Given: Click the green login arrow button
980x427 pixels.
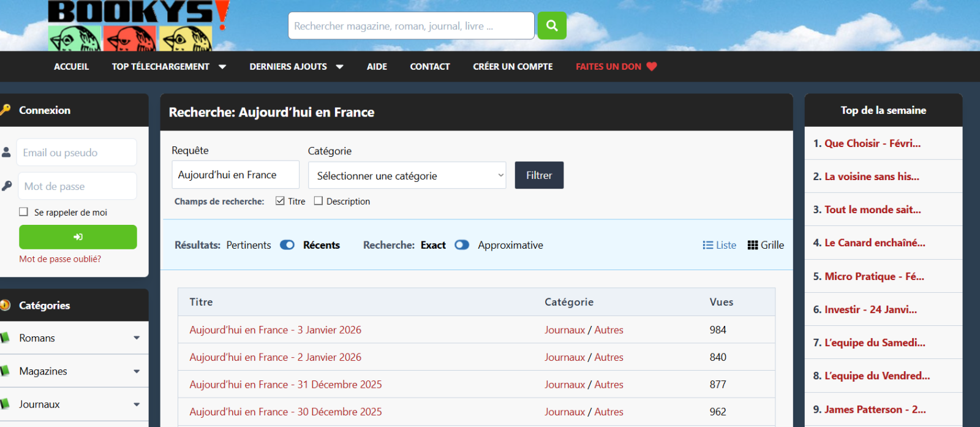Looking at the screenshot, I should point(78,237).
